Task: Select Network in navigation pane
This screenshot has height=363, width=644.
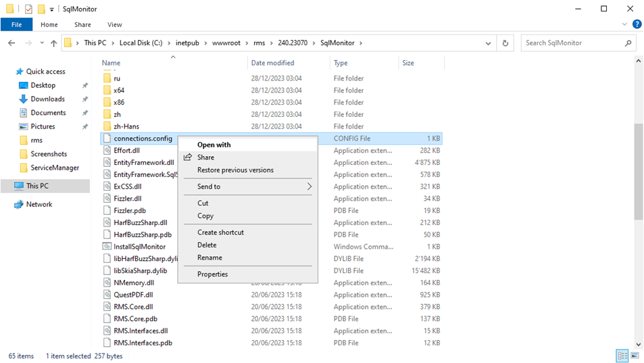Action: 39,204
